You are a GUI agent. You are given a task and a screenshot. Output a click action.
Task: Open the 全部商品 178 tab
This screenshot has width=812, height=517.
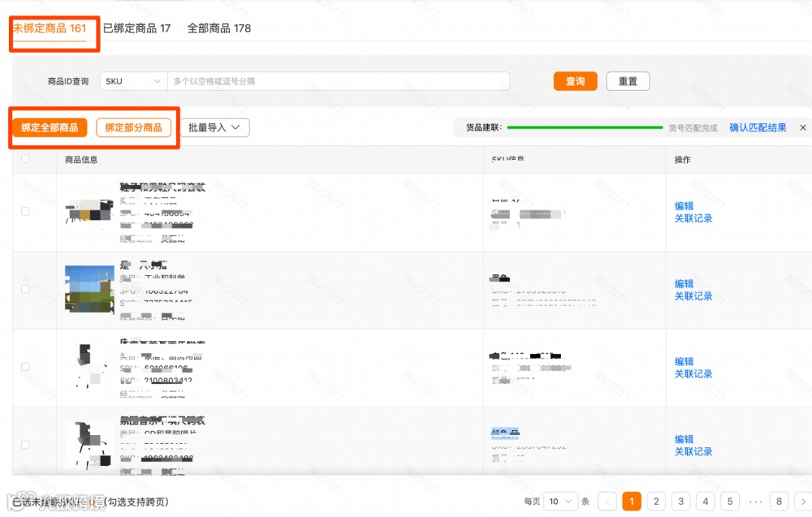(220, 28)
